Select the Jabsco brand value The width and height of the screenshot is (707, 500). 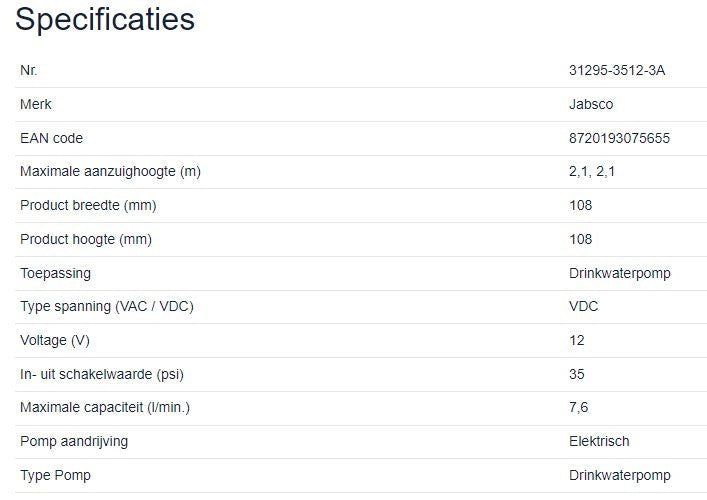tap(592, 104)
